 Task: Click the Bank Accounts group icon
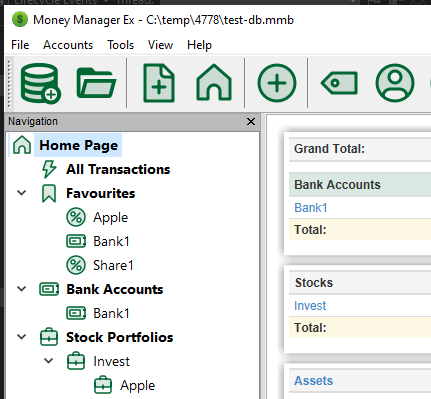point(49,289)
